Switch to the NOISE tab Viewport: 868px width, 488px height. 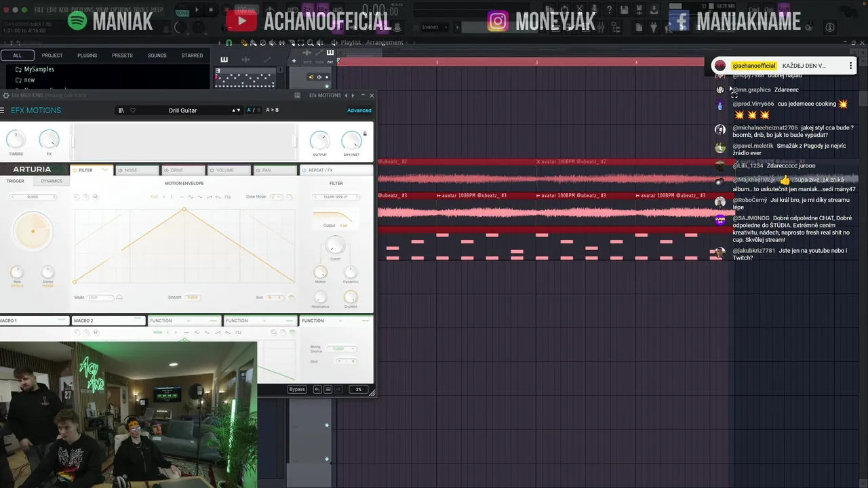(139, 170)
